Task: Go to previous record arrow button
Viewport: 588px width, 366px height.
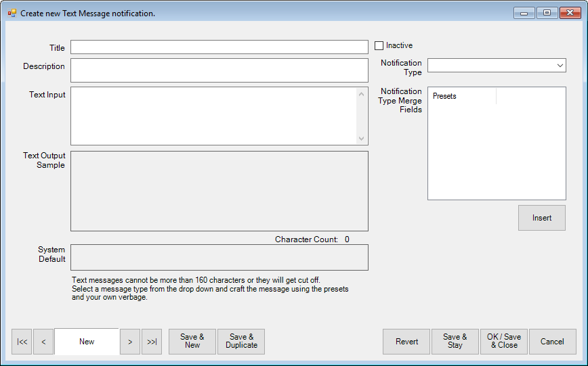Action: point(43,342)
